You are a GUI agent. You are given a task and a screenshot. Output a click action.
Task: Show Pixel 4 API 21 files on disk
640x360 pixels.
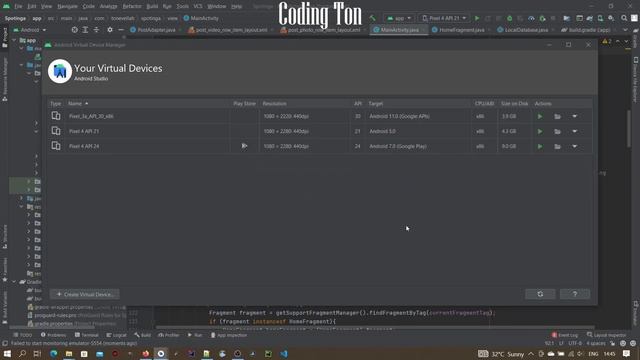click(557, 131)
